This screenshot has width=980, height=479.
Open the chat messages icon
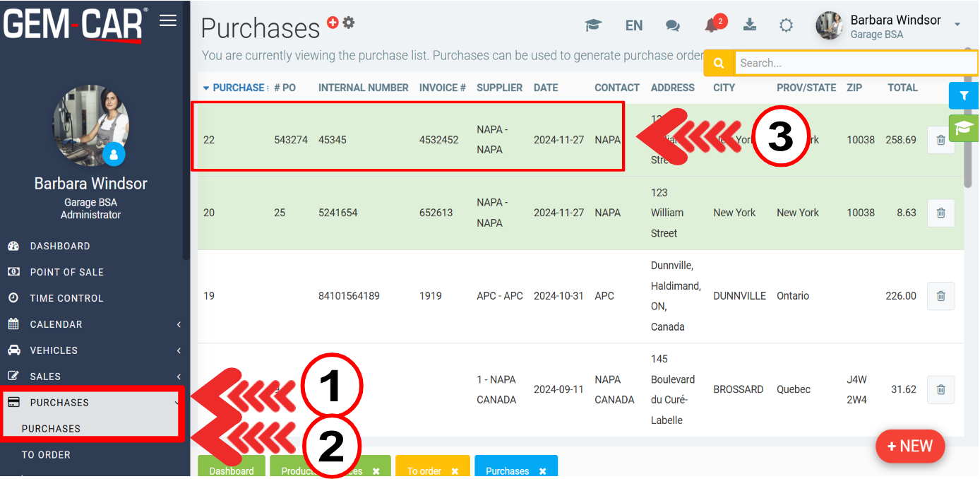[673, 25]
